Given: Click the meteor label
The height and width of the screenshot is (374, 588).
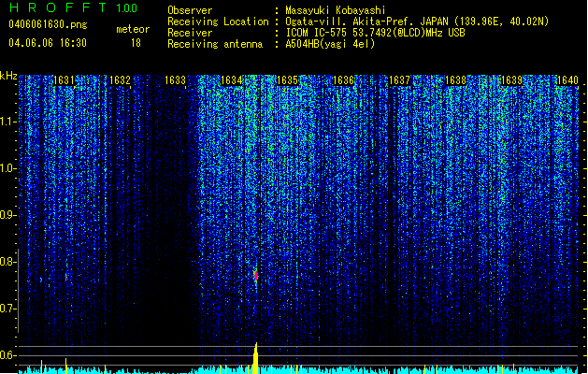Looking at the screenshot, I should click(x=133, y=29).
